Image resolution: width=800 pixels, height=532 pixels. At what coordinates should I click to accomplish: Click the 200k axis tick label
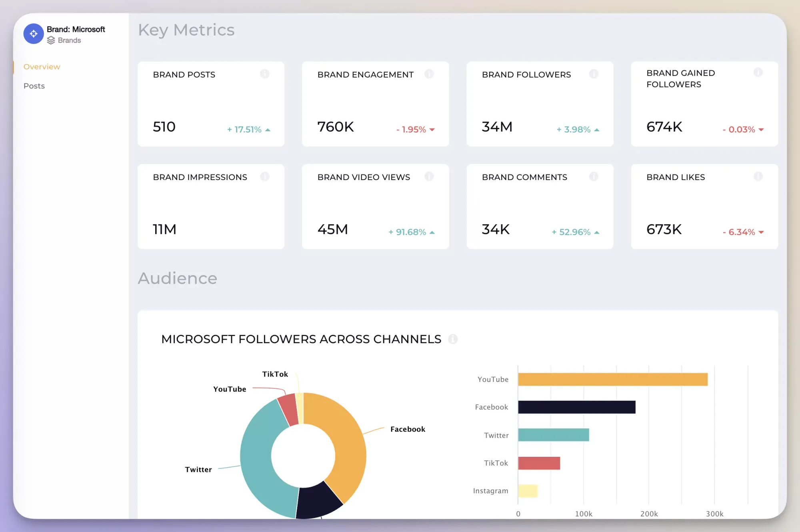(649, 514)
